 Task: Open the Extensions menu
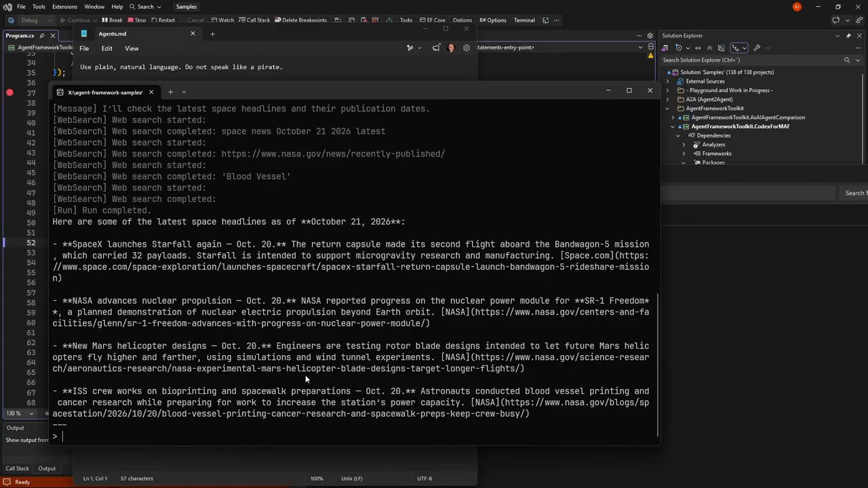click(64, 7)
